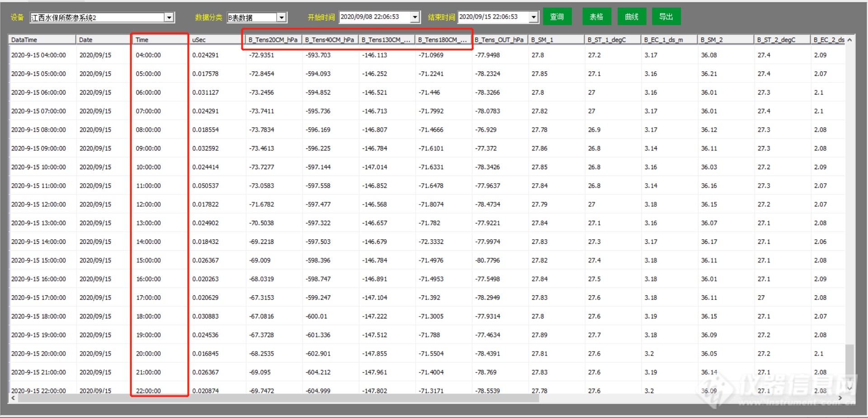Click vertical scrollbar up arrow
Screen dimensions: 868x418
(x=849, y=40)
